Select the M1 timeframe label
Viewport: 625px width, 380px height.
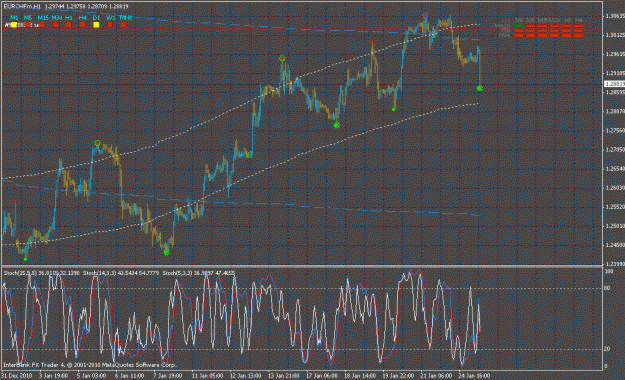pyautogui.click(x=14, y=18)
